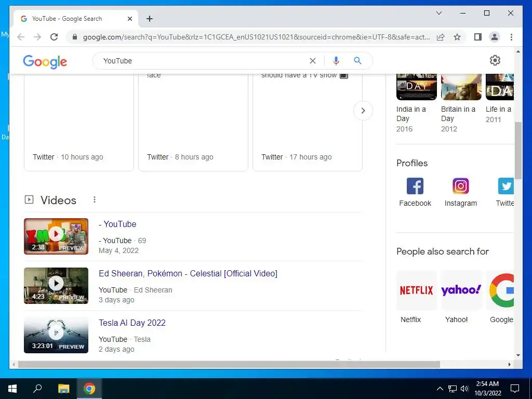532x399 pixels.
Task: Click the Chrome forward arrow
Action: [37, 37]
